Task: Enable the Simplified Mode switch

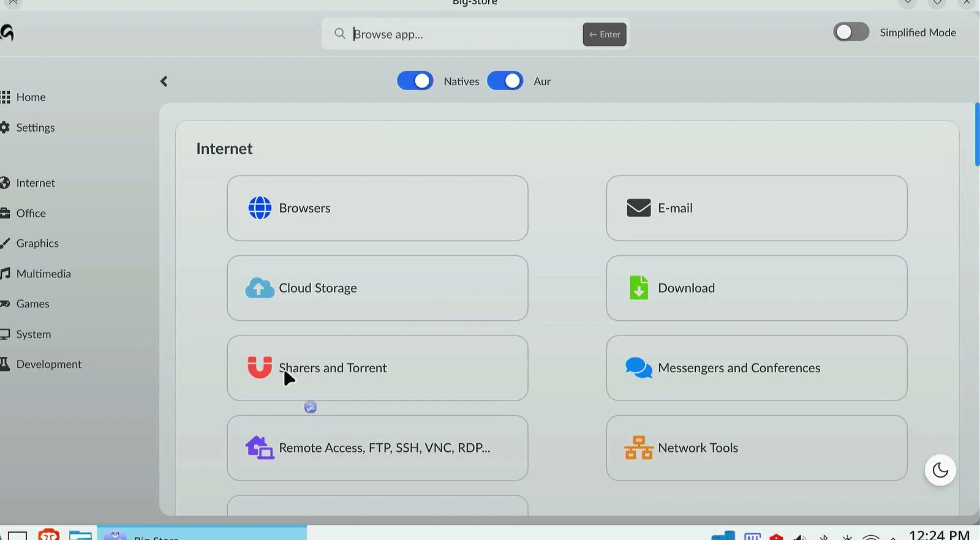Action: [851, 32]
